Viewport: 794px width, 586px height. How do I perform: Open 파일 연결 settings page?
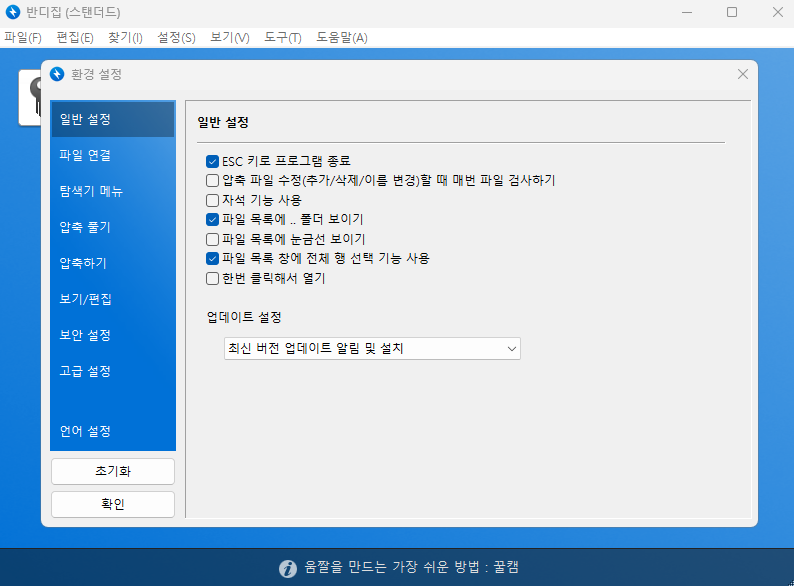pos(113,155)
